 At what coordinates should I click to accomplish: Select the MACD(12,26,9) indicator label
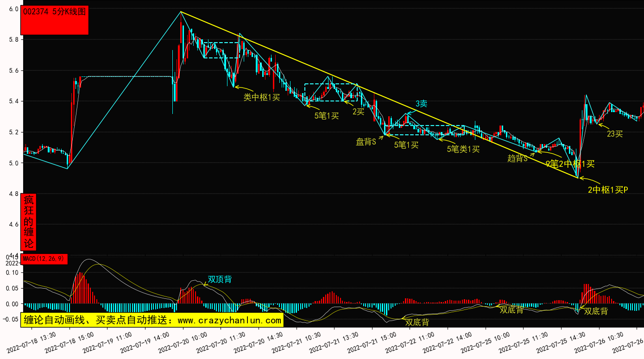pos(44,259)
